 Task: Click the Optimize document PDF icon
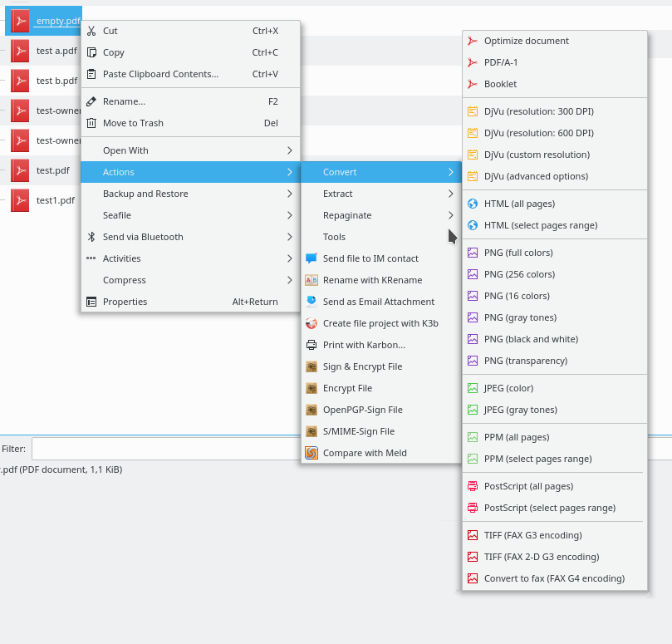[473, 41]
